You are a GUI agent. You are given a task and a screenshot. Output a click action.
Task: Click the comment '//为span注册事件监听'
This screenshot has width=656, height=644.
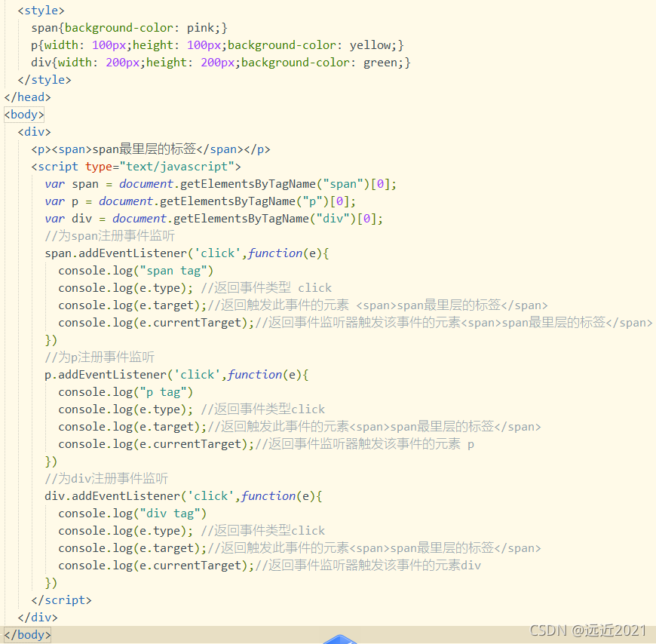point(110,236)
